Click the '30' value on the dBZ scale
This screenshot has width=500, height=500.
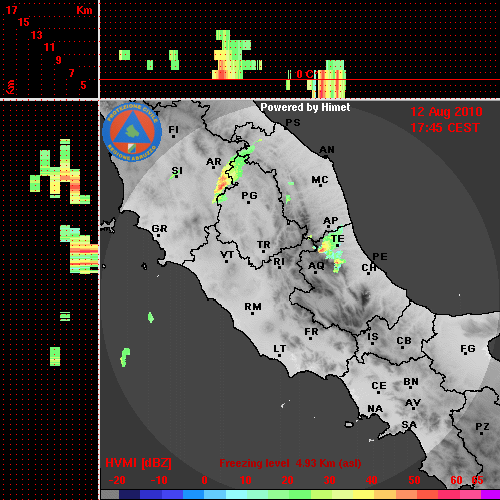(329, 480)
